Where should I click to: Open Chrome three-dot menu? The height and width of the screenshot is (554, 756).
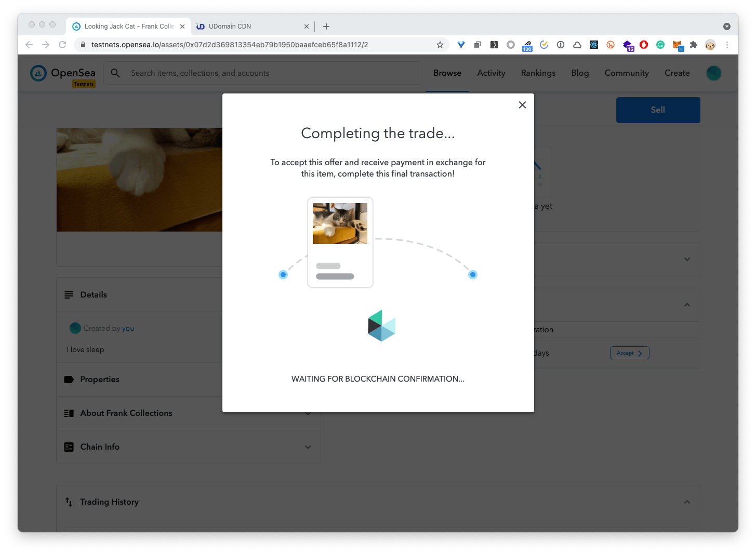click(x=727, y=45)
